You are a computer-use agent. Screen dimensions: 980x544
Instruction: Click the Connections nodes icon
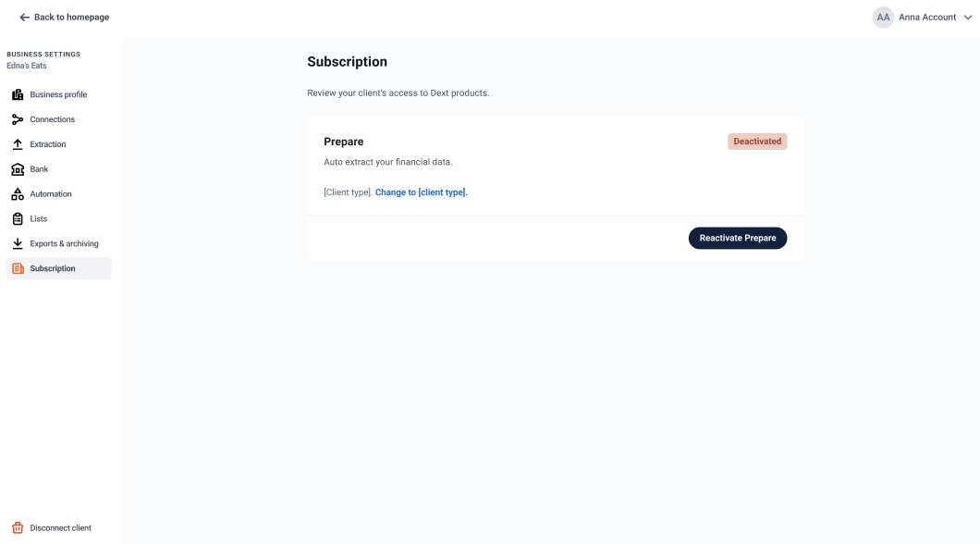click(18, 119)
